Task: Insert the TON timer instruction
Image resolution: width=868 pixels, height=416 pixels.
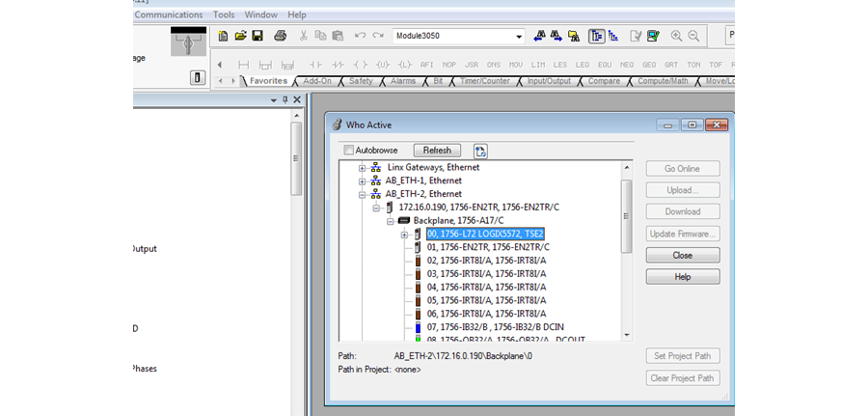Action: coord(693,65)
